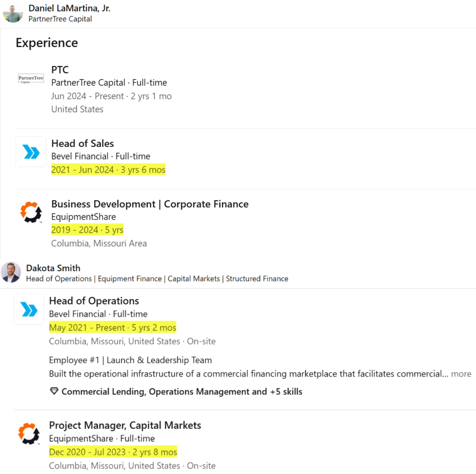
Task: Open Business Development | Corporate Finance entry
Action: coord(150,204)
